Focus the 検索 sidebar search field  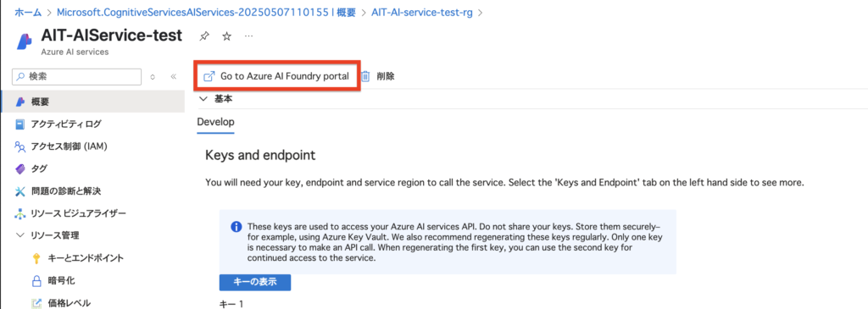(77, 77)
